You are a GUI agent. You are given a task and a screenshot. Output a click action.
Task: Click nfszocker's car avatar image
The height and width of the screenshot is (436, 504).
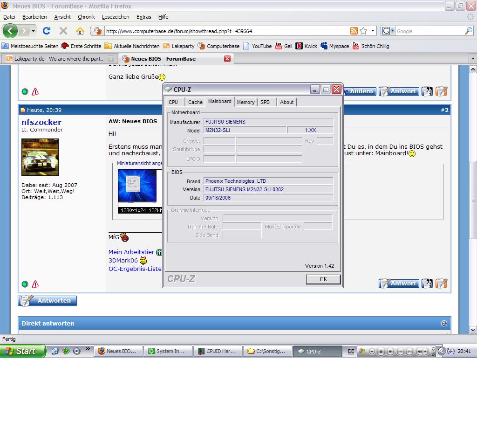[40, 157]
